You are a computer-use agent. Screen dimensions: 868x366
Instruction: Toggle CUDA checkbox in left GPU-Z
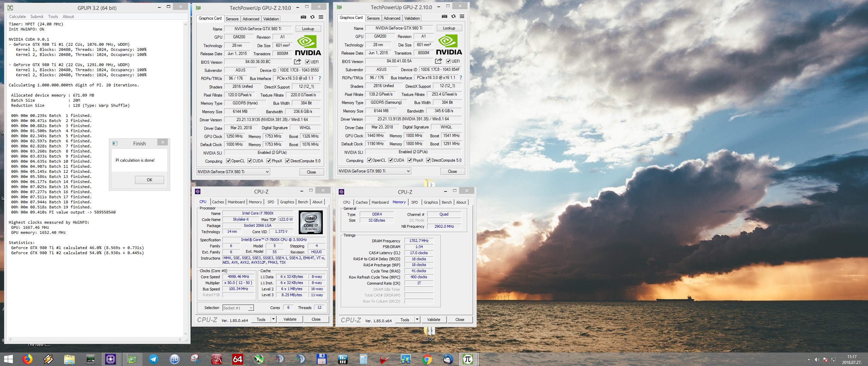250,161
